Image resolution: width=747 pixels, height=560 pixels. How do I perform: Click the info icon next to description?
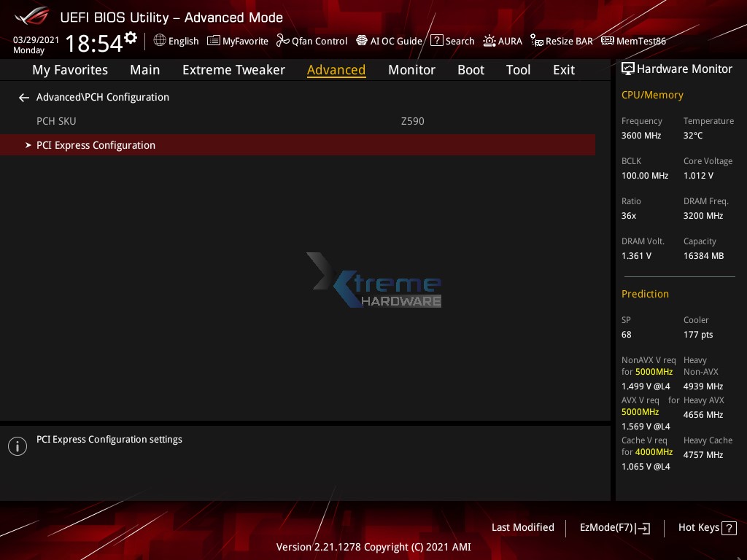click(x=18, y=446)
